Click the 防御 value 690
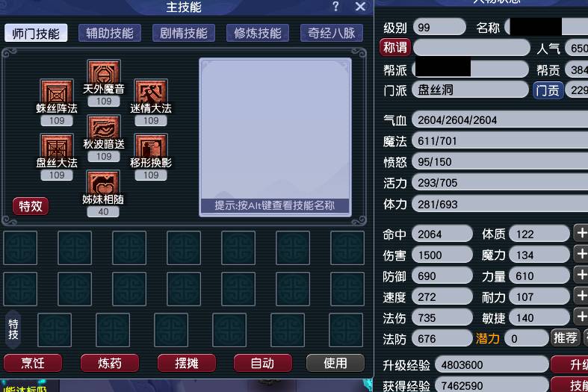The width and height of the screenshot is (588, 392). [442, 276]
